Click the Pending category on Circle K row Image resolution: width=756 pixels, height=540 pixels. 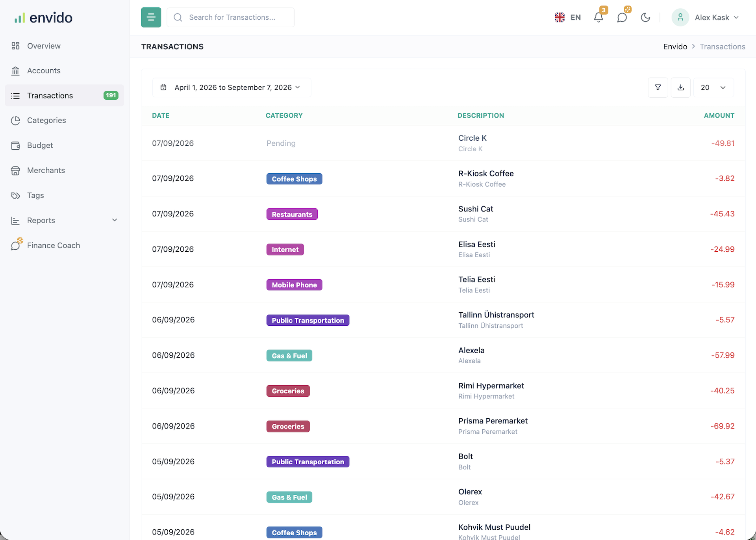281,143
